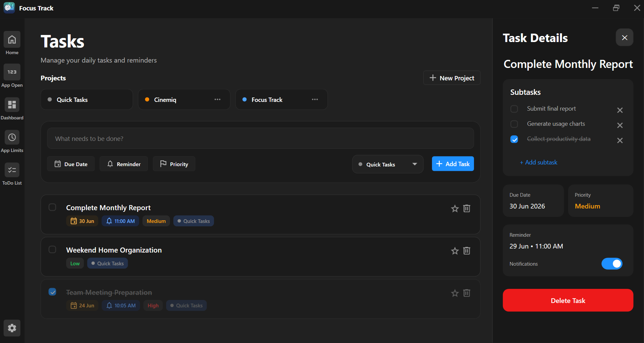
Task: Click the 11:00 AM reminder chip
Action: [120, 221]
